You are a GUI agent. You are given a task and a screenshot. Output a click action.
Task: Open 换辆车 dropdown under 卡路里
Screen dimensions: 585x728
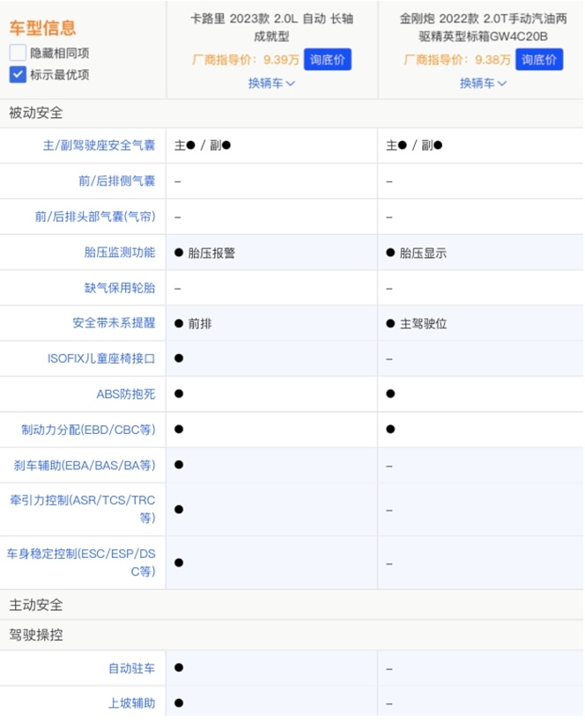(271, 84)
